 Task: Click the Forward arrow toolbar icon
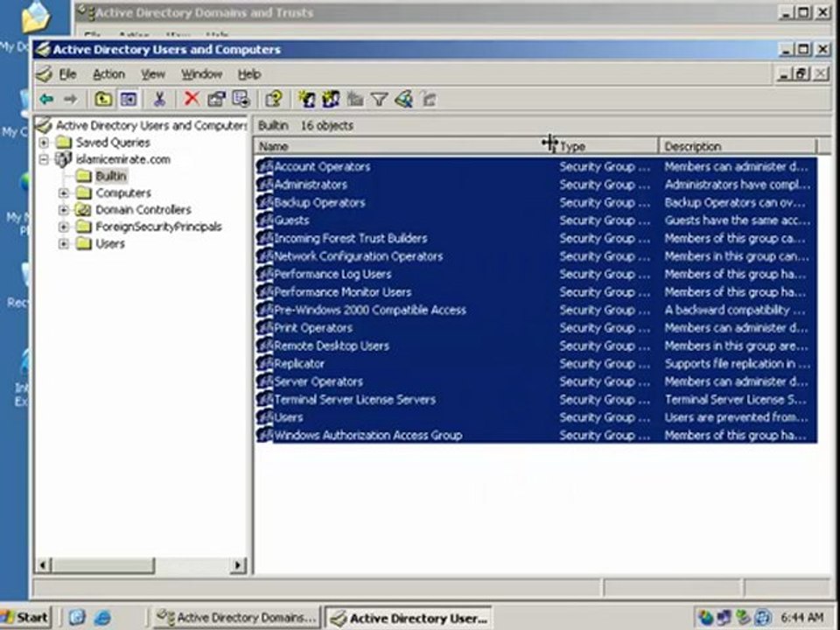71,99
